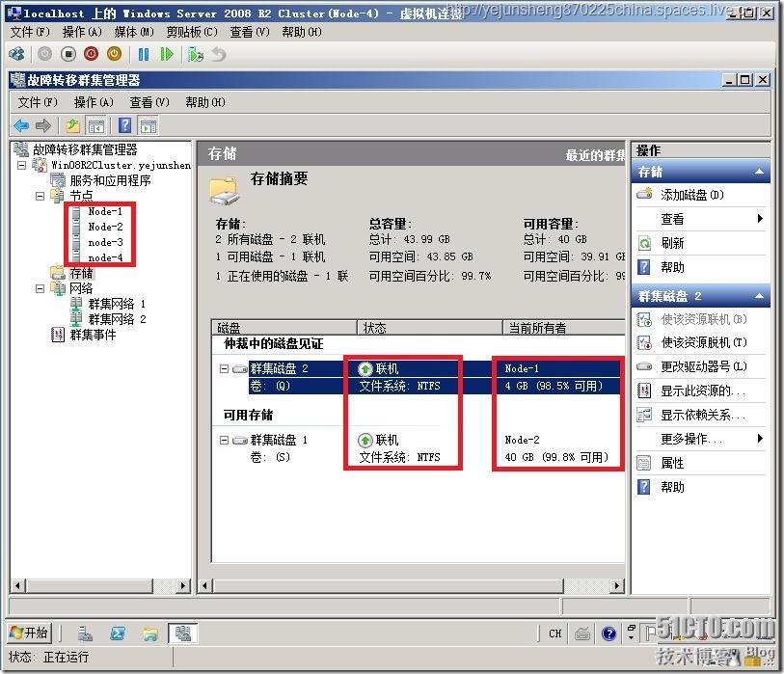Collapse the 群集磁盘 2 actions section
The height and width of the screenshot is (674, 784).
click(759, 296)
